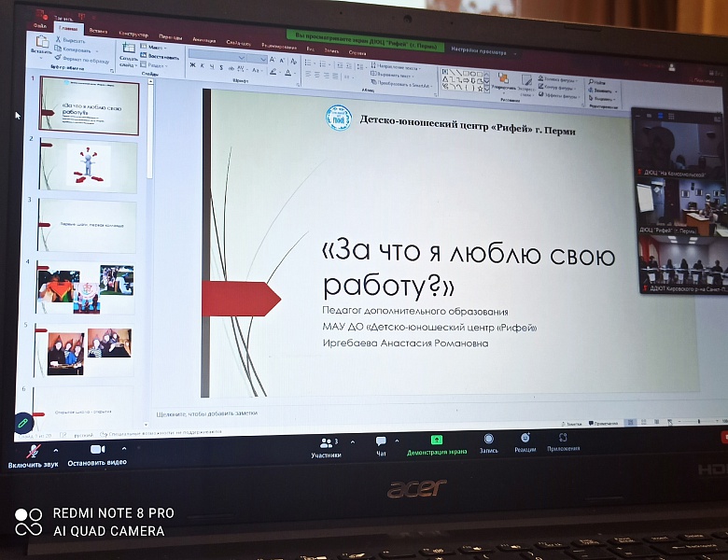Open the Zoom Чат panel
Viewport: 728px width, 560px height.
(381, 446)
